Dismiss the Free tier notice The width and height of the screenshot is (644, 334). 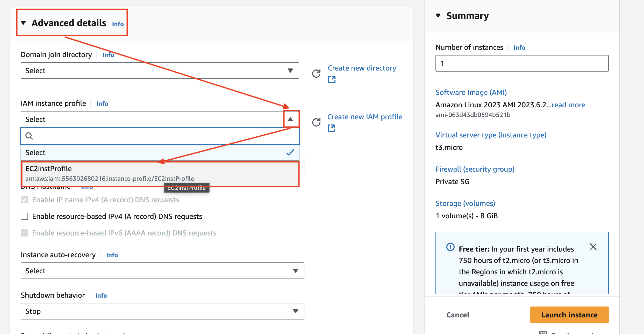pyautogui.click(x=593, y=247)
